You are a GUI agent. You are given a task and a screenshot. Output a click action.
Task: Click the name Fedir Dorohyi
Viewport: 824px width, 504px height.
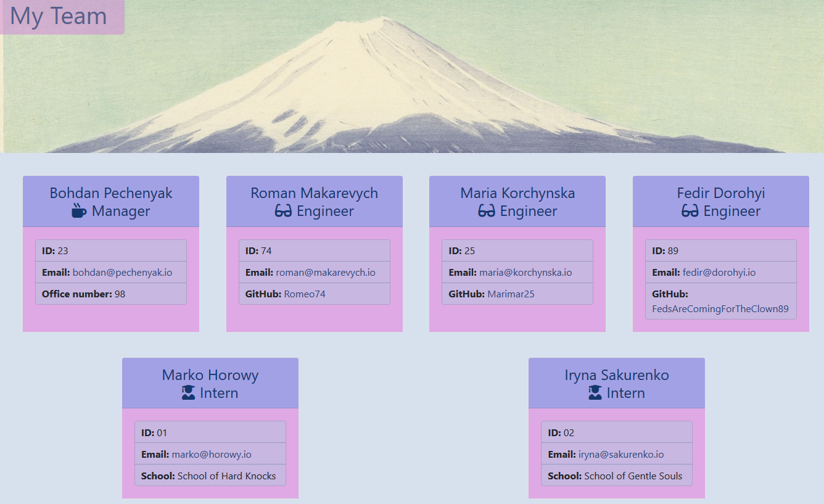pyautogui.click(x=721, y=193)
